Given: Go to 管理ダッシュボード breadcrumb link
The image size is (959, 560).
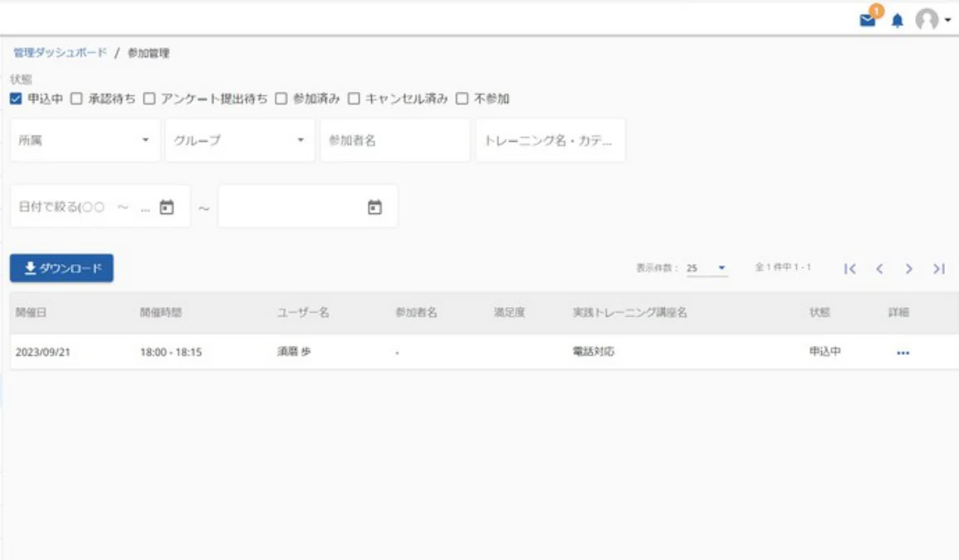Looking at the screenshot, I should 60,52.
